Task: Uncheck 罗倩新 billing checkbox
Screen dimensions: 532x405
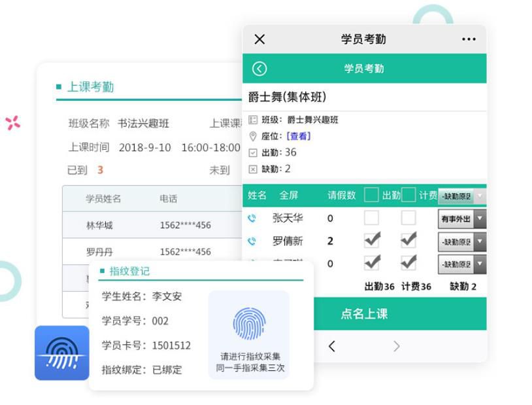Action: [409, 240]
